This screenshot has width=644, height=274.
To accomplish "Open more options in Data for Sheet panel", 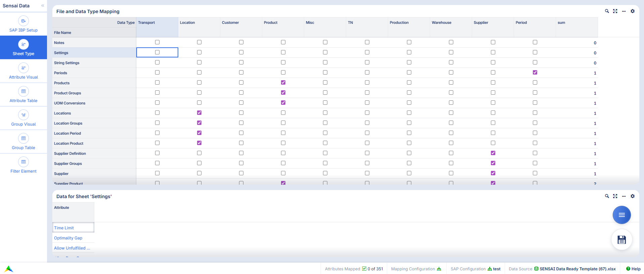I will 624,196.
